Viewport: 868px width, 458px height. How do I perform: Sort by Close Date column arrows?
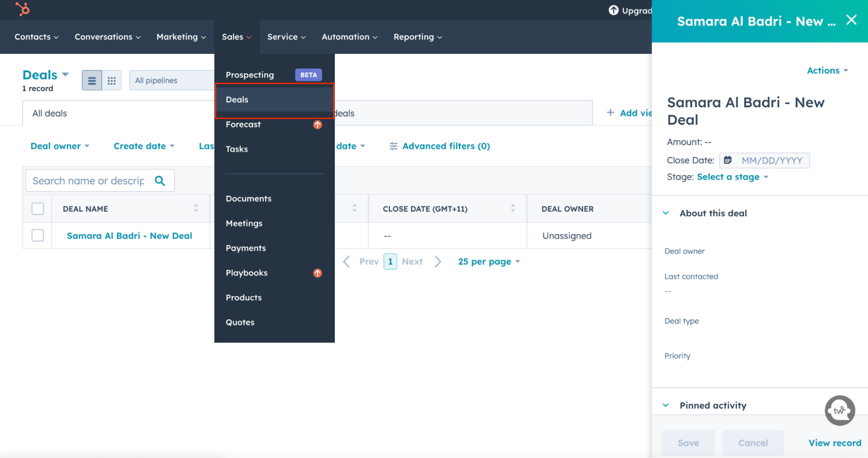point(513,208)
